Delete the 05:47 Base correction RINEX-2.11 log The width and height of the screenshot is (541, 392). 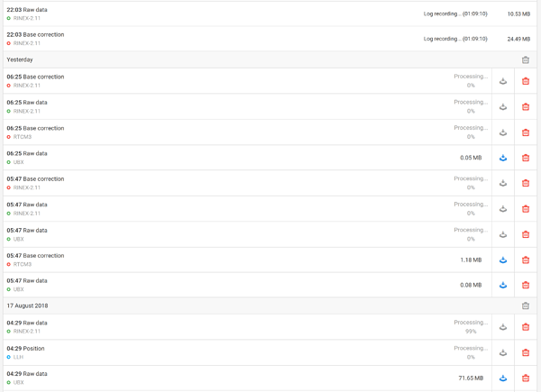[526, 184]
